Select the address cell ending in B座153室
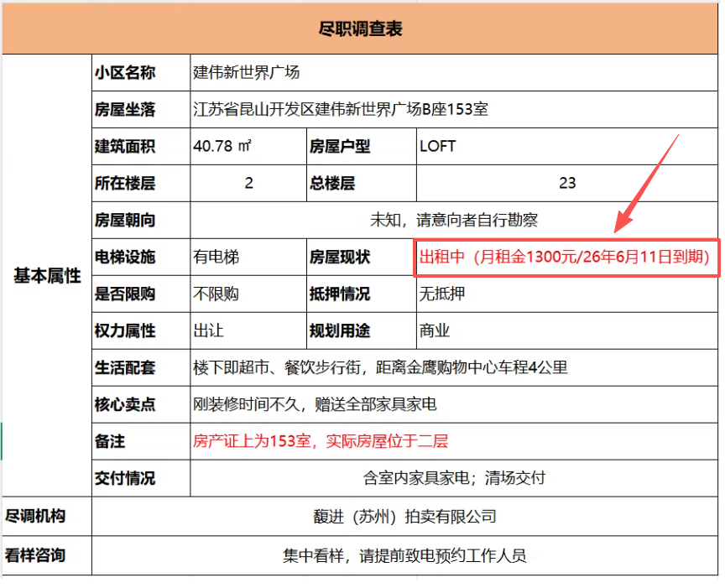Image resolution: width=725 pixels, height=588 pixels. point(341,109)
